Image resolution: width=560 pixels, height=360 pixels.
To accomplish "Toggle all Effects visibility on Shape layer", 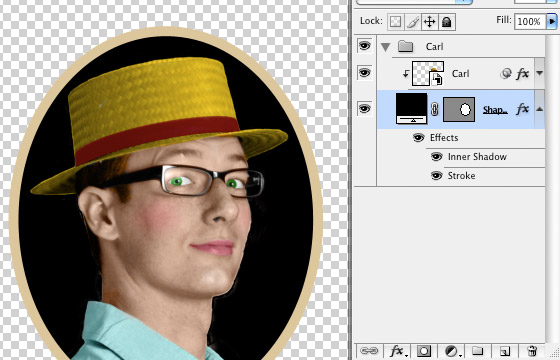I will click(x=418, y=138).
